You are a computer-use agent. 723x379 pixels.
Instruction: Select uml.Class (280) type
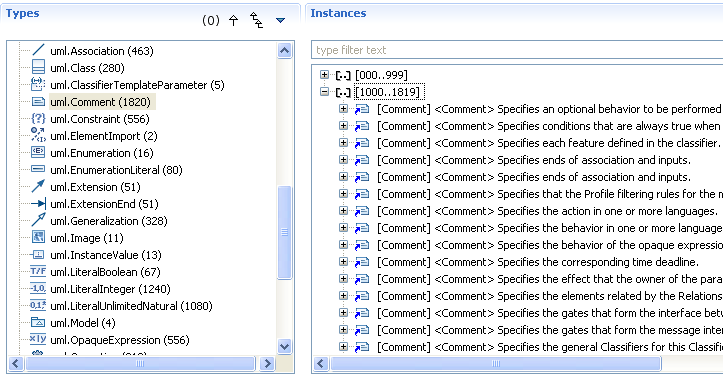point(87,68)
